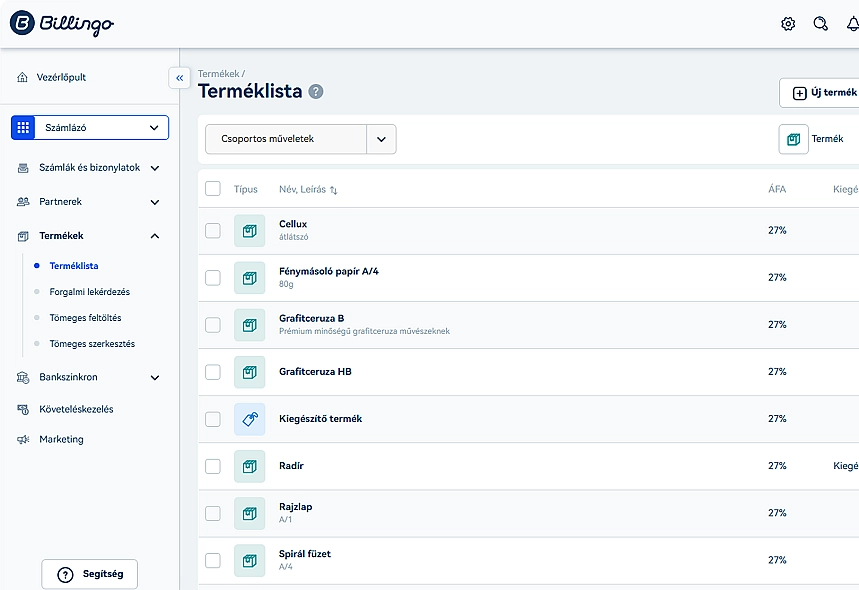Viewport: 859px width, 590px height.
Task: Click the Cellux product box icon
Action: click(249, 231)
